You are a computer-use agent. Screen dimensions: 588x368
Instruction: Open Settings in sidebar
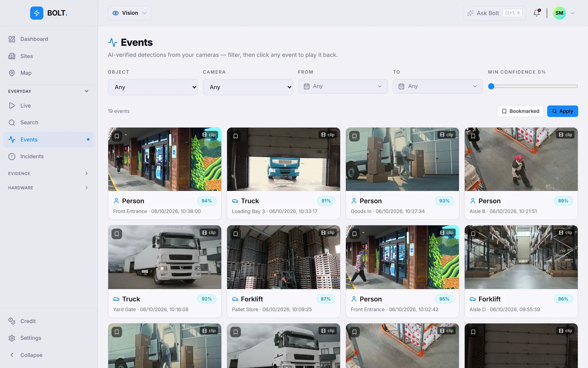coord(49,338)
